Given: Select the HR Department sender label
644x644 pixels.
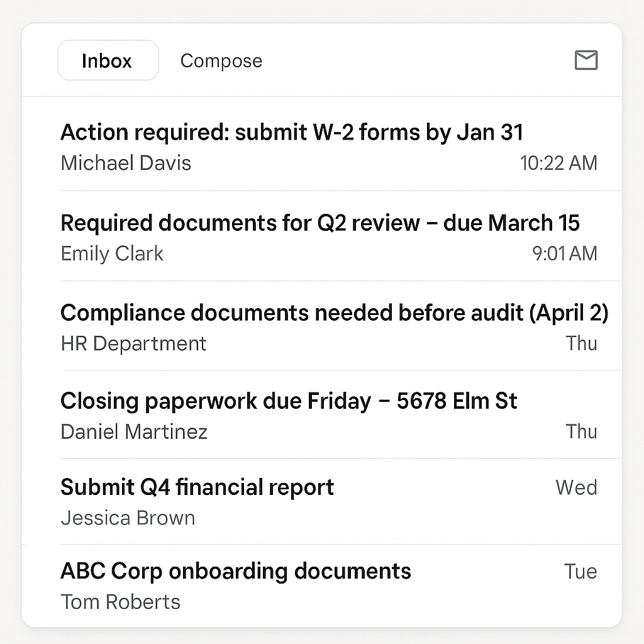Looking at the screenshot, I should click(x=133, y=343).
